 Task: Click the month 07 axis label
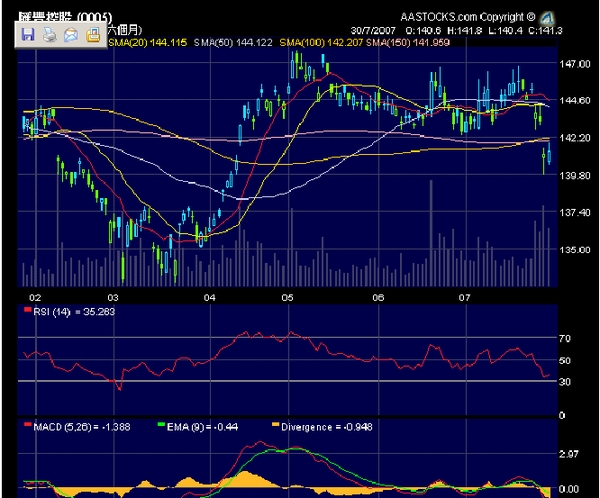(x=464, y=298)
